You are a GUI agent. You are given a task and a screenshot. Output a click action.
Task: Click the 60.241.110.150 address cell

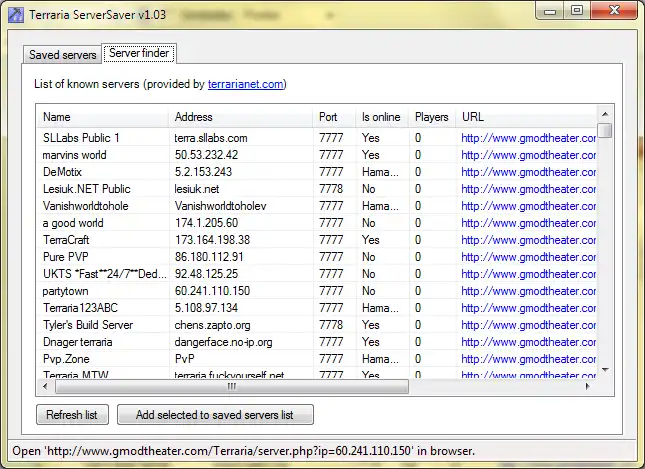tap(212, 291)
